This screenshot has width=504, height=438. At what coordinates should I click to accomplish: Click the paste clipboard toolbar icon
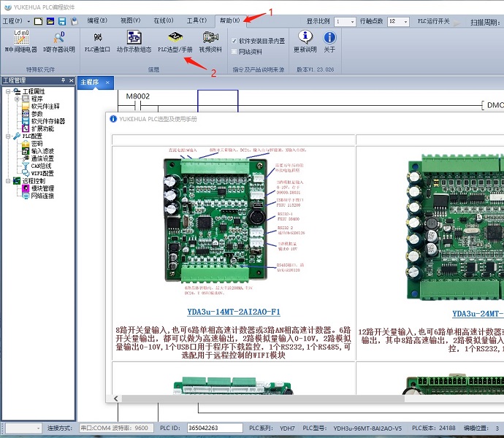(75, 21)
